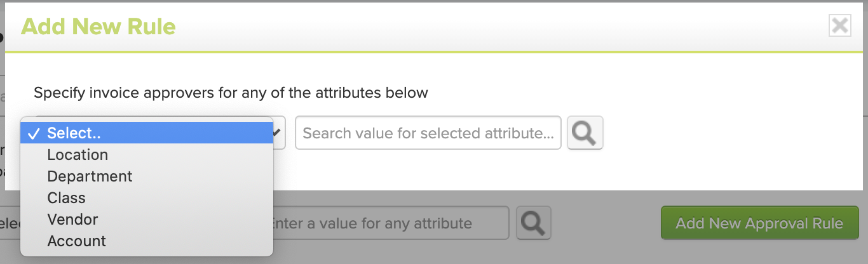868x264 pixels.
Task: Close the Add New Rule dialog
Action: [x=840, y=25]
